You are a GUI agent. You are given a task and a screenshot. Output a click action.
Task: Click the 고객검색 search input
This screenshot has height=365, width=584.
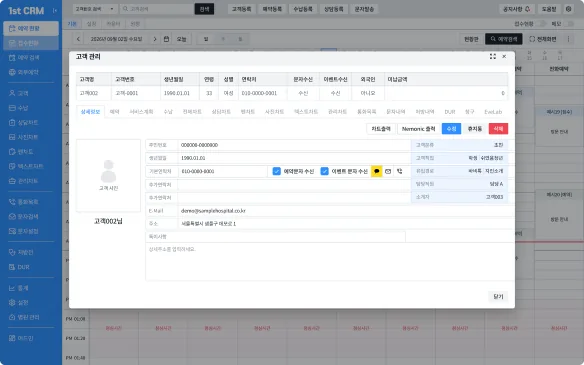157,9
